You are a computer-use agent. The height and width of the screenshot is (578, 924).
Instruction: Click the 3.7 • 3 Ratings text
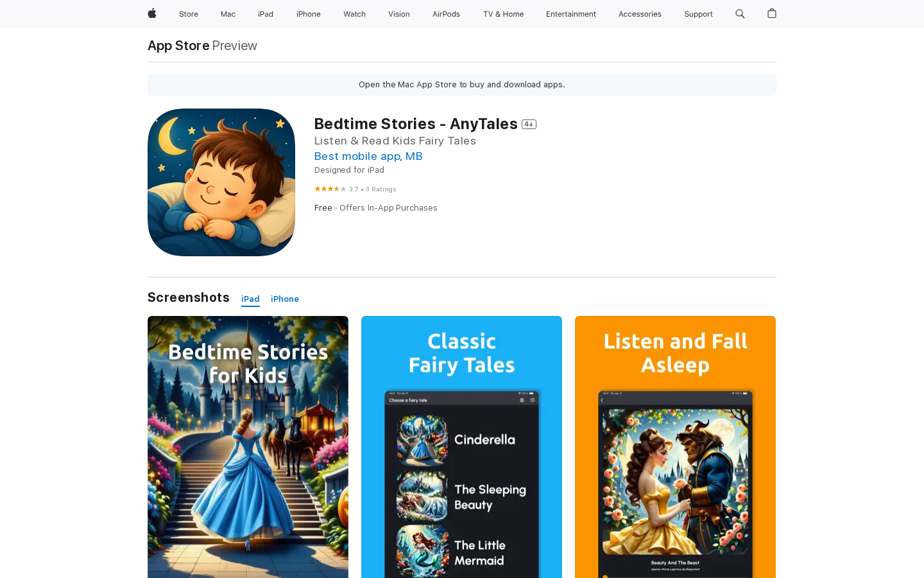(x=373, y=189)
